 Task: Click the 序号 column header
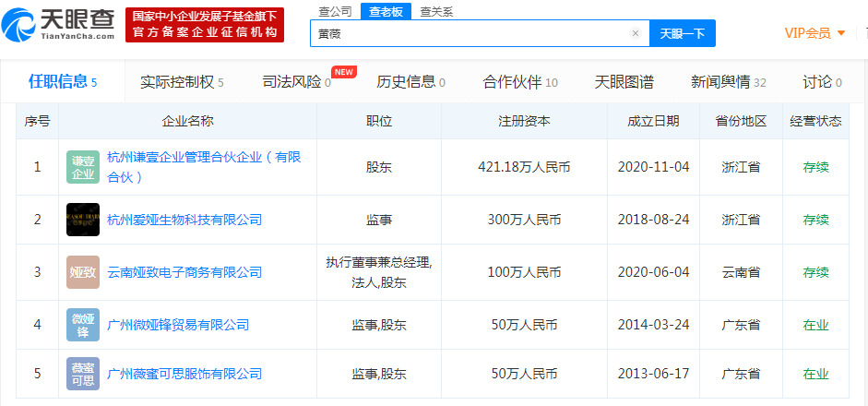[x=37, y=121]
